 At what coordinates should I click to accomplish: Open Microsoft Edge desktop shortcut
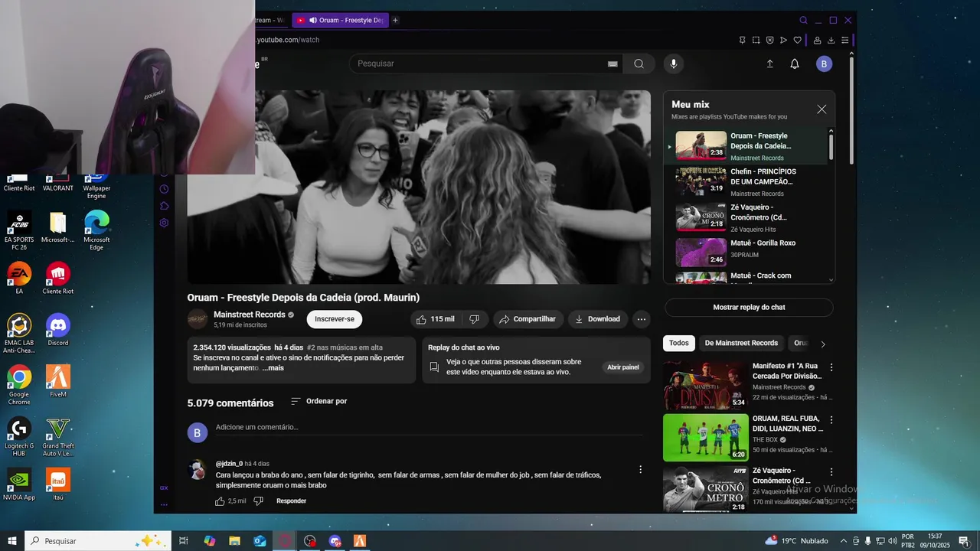(x=96, y=230)
